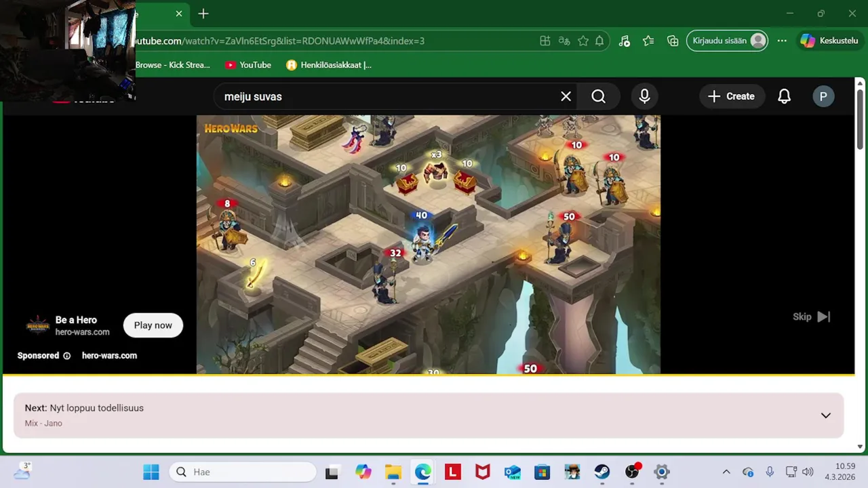Open Microsoft Store from taskbar

pyautogui.click(x=542, y=472)
